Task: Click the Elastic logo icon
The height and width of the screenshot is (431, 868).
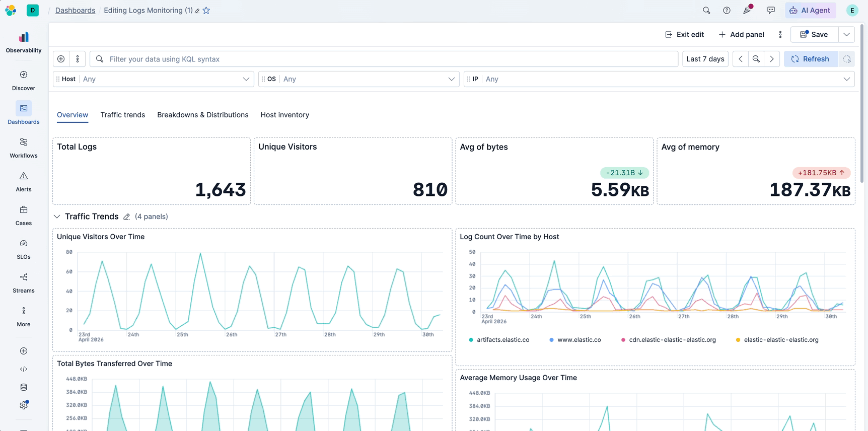Action: point(11,10)
